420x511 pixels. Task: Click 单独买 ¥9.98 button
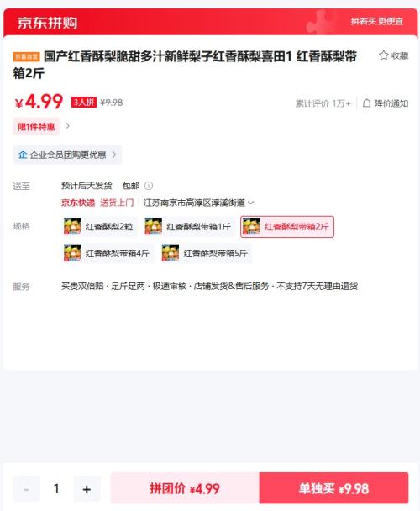coord(333,488)
